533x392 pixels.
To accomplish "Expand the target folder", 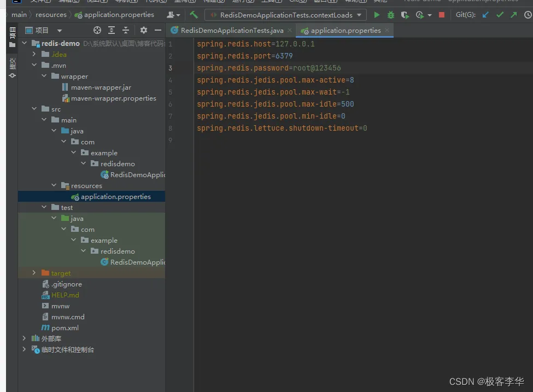I will click(x=34, y=273).
